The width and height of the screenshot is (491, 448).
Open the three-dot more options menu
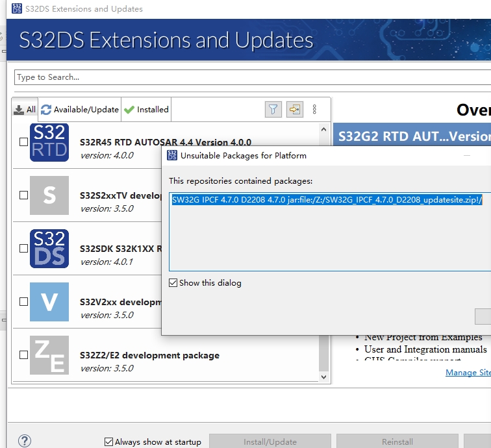314,109
